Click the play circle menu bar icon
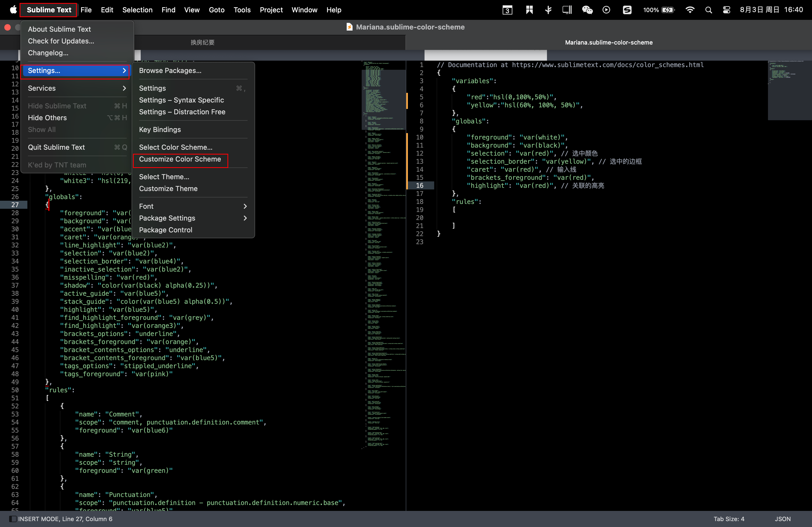The width and height of the screenshot is (812, 527). [606, 10]
